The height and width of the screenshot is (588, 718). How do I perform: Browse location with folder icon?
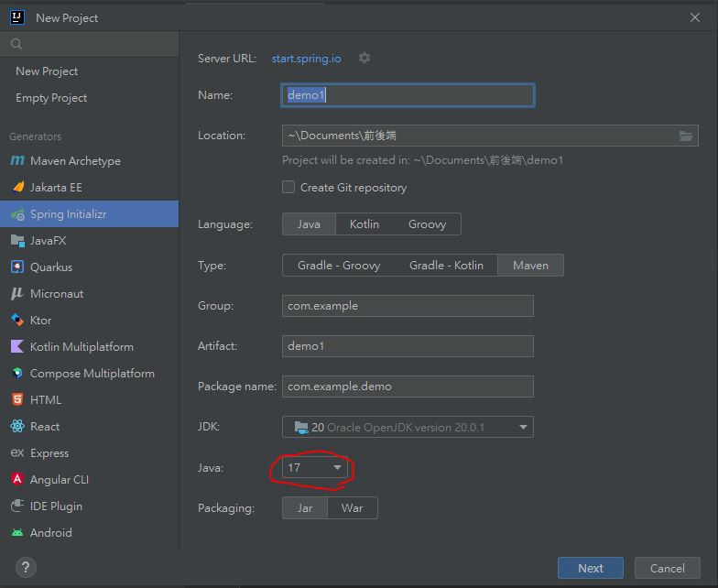(685, 136)
